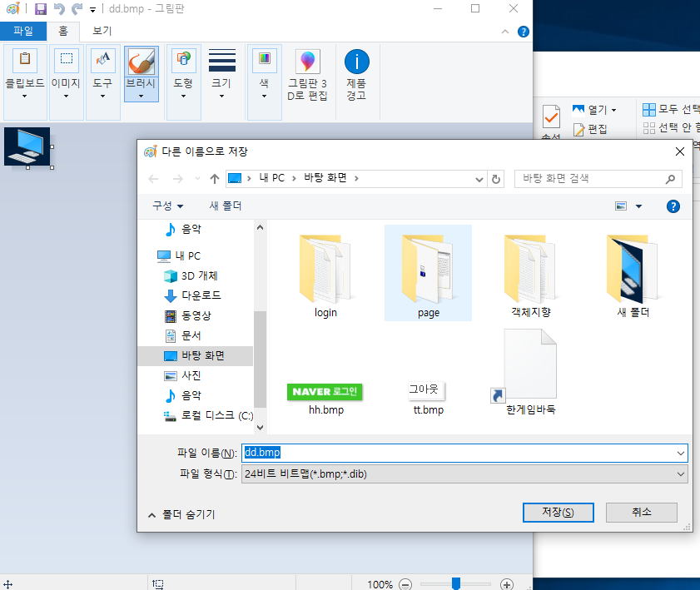This screenshot has width=700, height=590.
Task: Click the Undo arrow in Paint title bar
Action: point(59,8)
